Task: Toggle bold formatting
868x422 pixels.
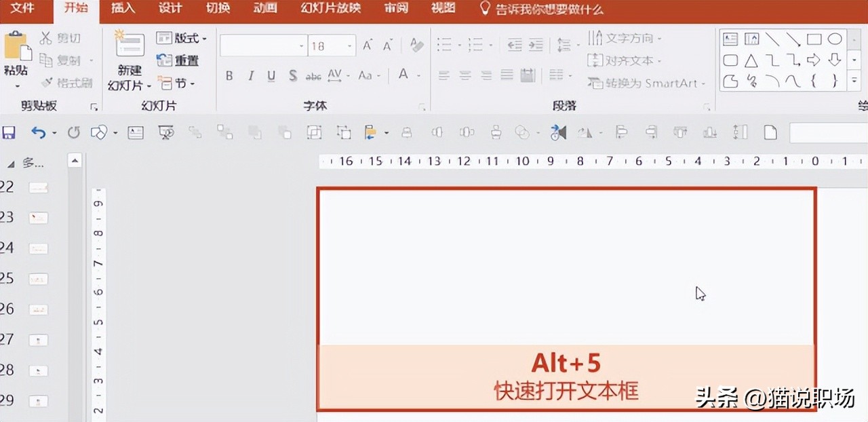Action: coord(229,76)
